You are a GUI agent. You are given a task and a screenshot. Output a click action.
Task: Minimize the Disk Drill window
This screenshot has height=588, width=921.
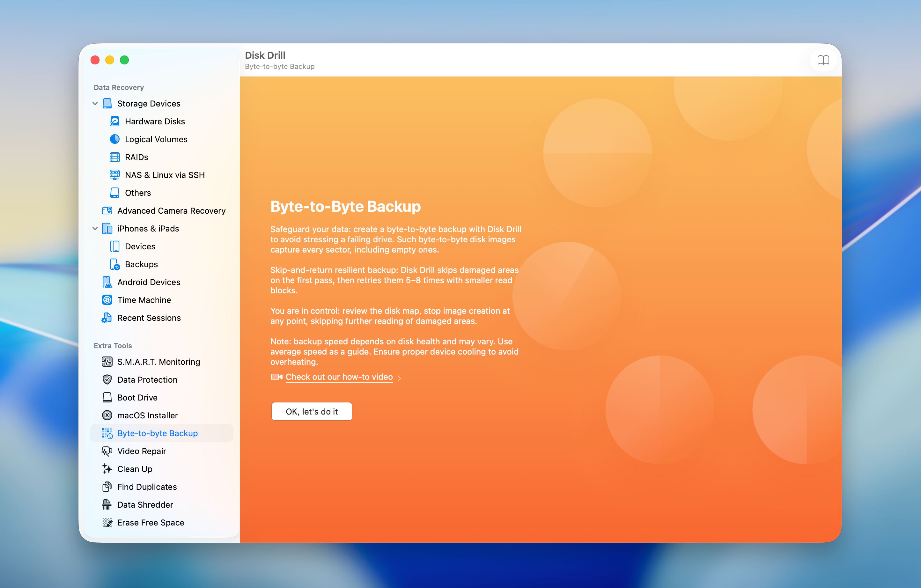tap(110, 60)
